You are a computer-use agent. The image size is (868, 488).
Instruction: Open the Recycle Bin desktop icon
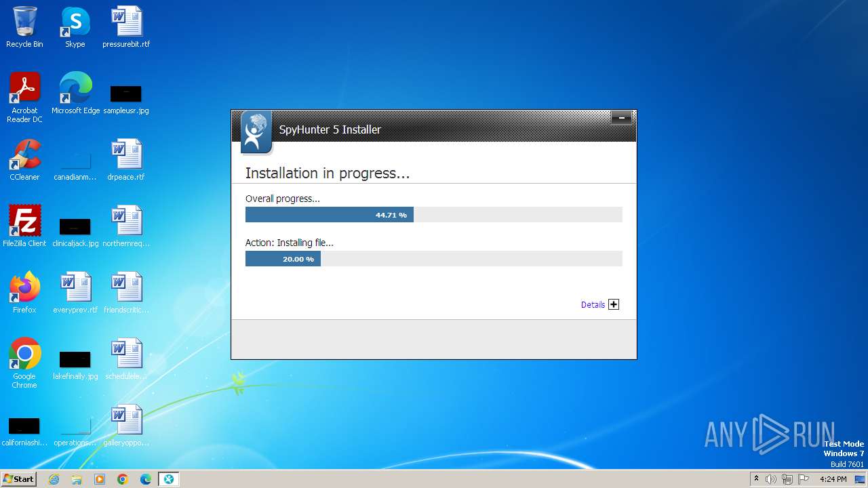[x=24, y=27]
